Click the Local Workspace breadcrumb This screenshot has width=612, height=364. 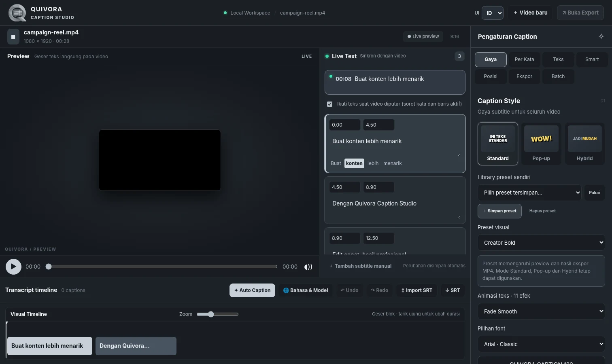250,13
